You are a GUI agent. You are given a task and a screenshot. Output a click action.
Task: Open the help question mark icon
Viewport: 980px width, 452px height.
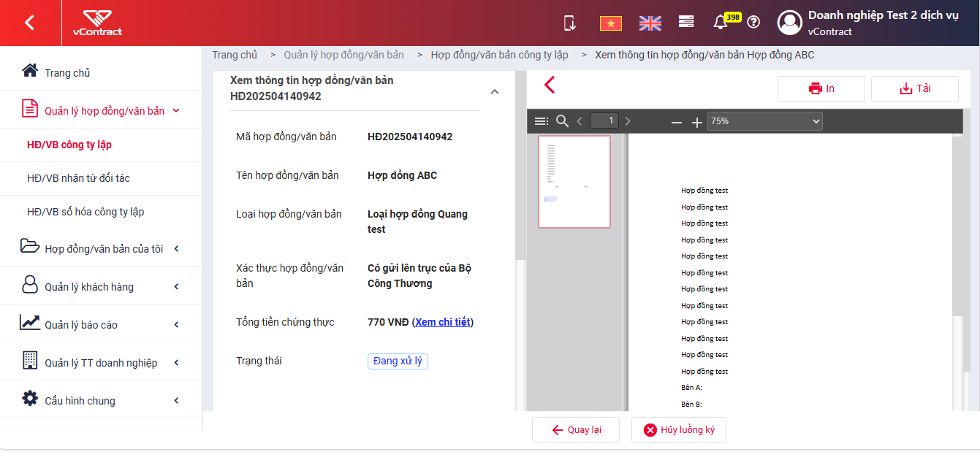click(x=753, y=22)
